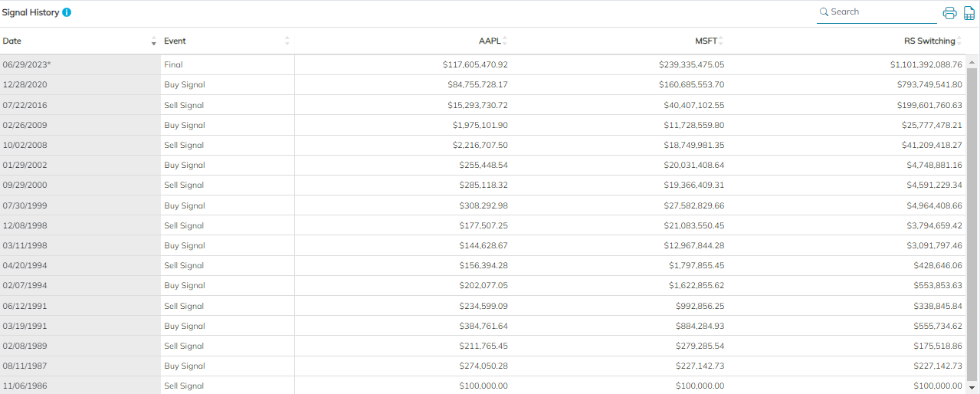Sort by RS Switching column header
This screenshot has height=394, width=980.
tap(929, 41)
